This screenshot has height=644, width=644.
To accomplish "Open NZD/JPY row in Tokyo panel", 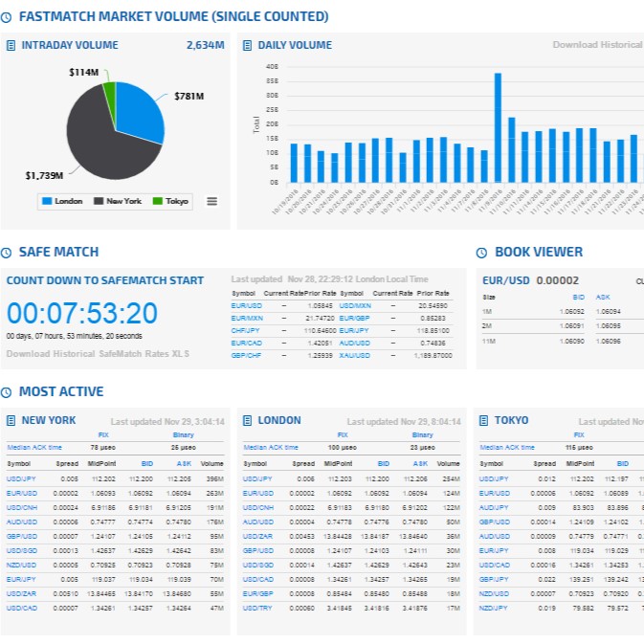I will (x=561, y=609).
